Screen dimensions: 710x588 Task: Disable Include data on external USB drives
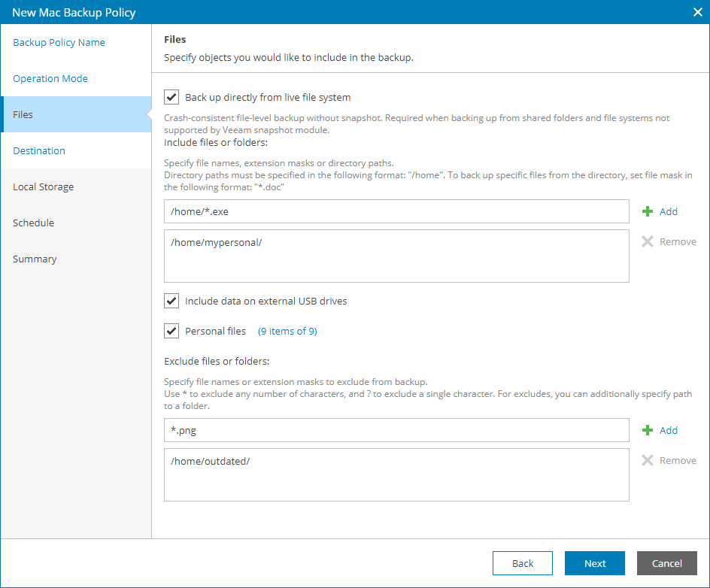(171, 301)
